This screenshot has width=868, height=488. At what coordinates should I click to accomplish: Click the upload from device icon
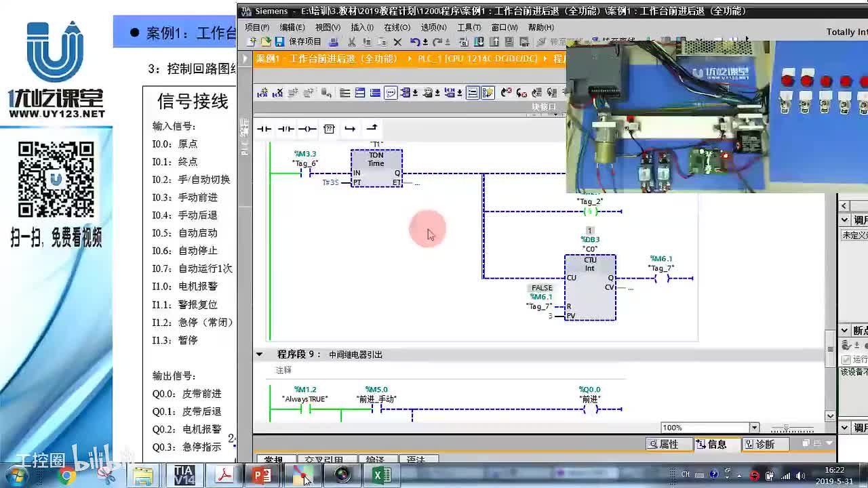pyautogui.click(x=495, y=42)
